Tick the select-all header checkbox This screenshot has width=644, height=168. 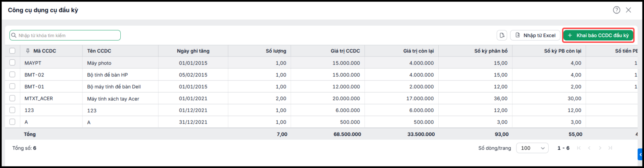pyautogui.click(x=12, y=51)
